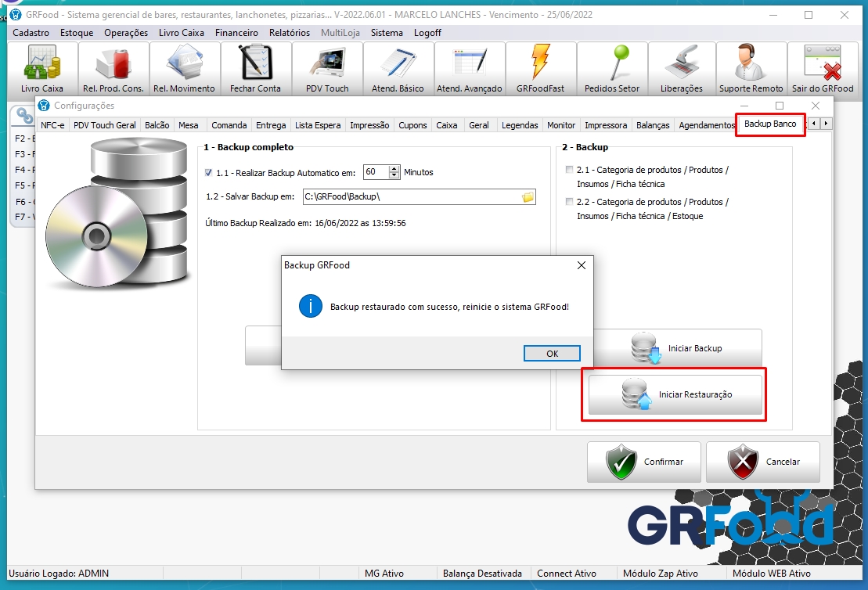Select the Impressora tab
The image size is (868, 590).
tap(606, 125)
